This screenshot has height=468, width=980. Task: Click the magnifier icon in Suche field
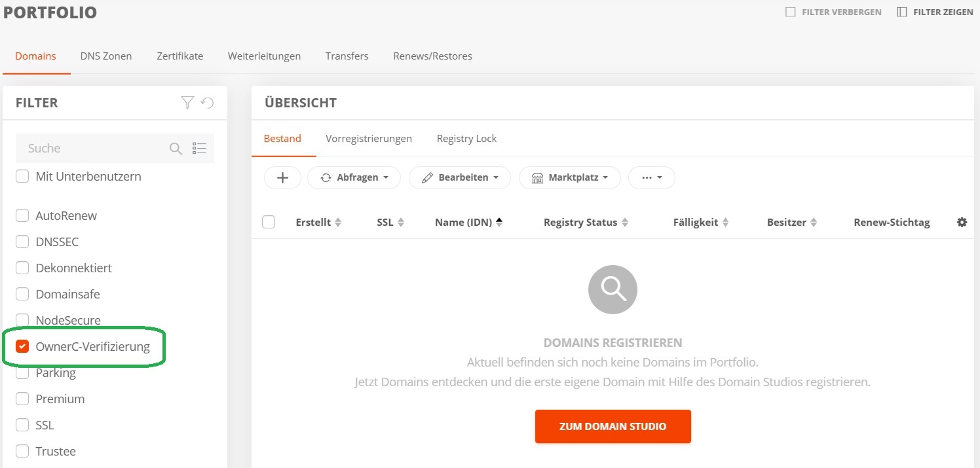tap(176, 149)
